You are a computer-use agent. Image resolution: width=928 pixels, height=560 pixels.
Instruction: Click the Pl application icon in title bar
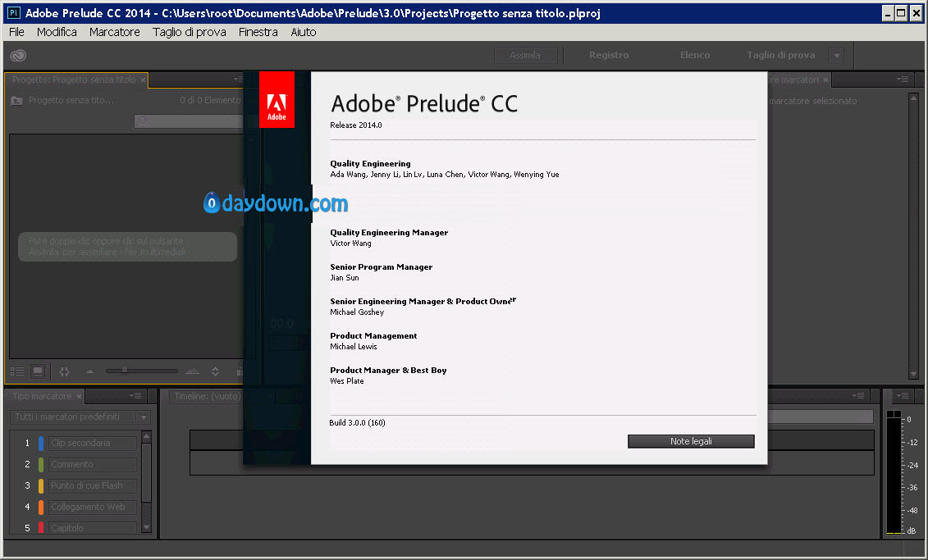click(x=13, y=12)
